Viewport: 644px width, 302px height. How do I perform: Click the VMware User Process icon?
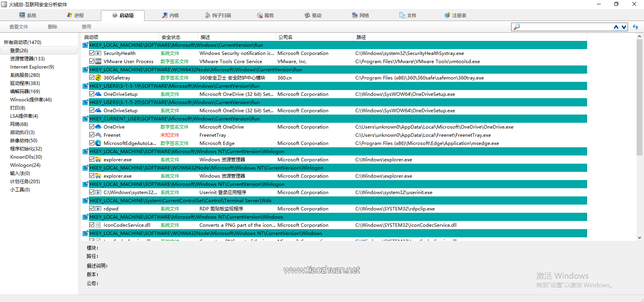98,61
